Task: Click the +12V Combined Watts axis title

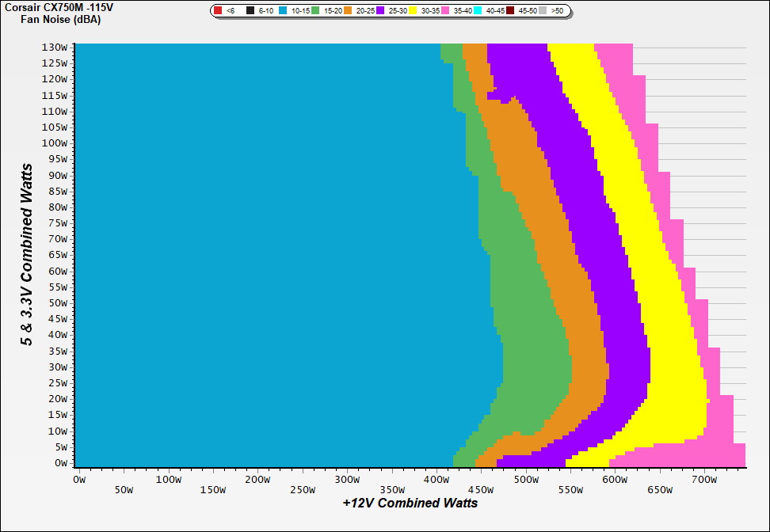Action: tap(410, 503)
